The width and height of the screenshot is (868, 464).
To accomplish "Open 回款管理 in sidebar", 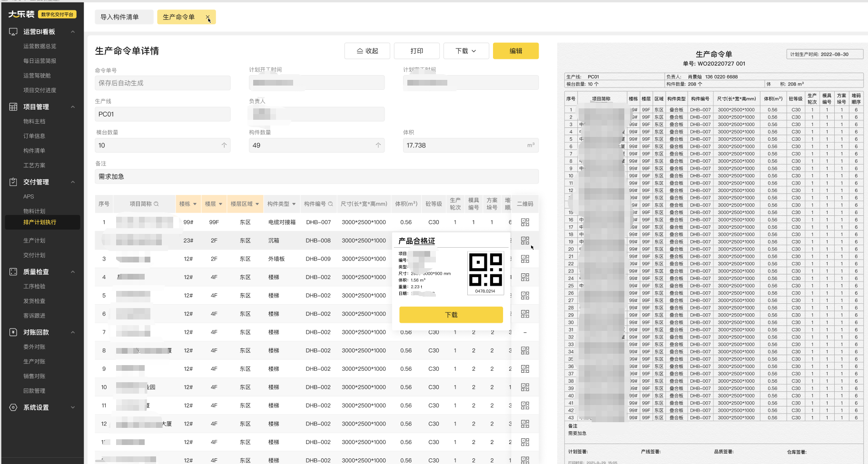I will 34,391.
